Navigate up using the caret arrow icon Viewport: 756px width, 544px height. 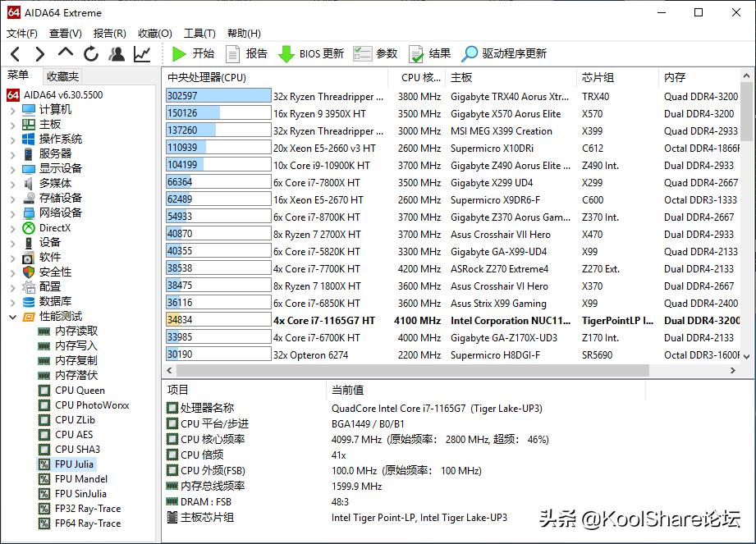point(64,53)
